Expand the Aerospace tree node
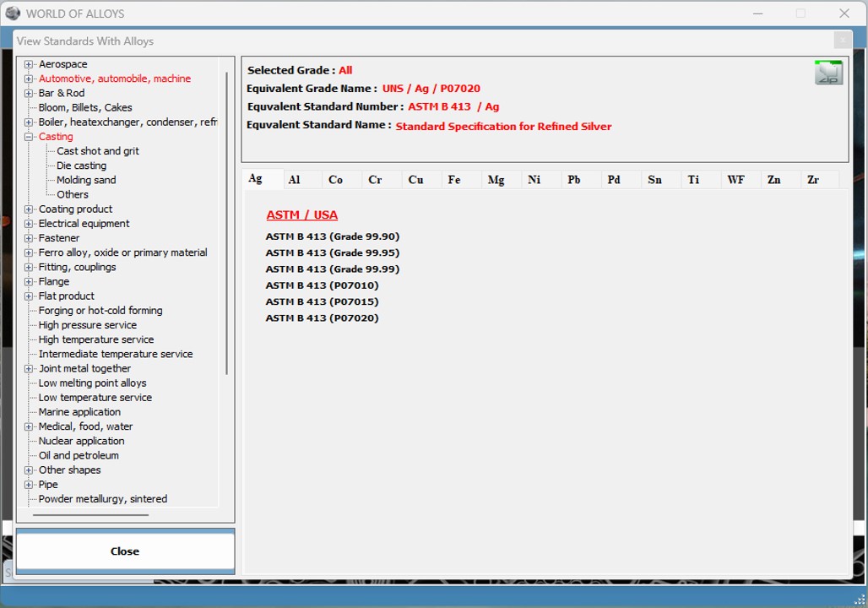Viewport: 868px width, 608px height. (x=28, y=64)
